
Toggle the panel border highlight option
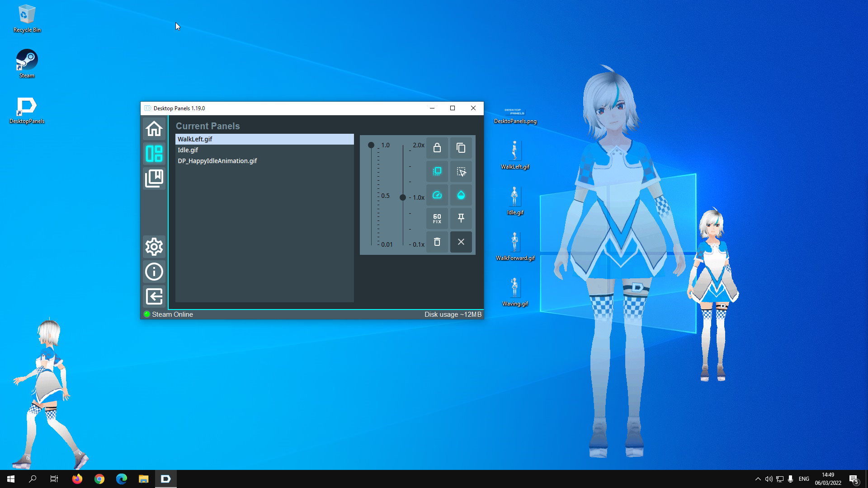click(437, 171)
